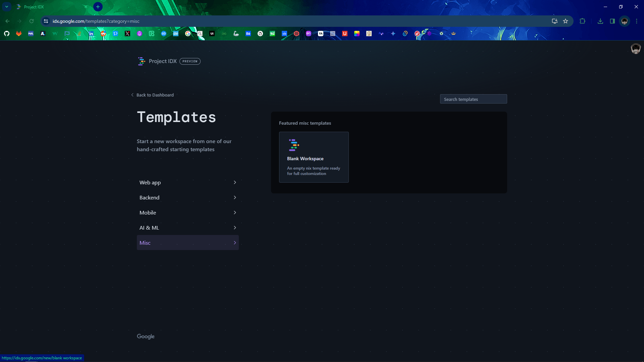Open the gold crown bookmark icon
Viewport: 644px width, 362px height.
(x=453, y=34)
